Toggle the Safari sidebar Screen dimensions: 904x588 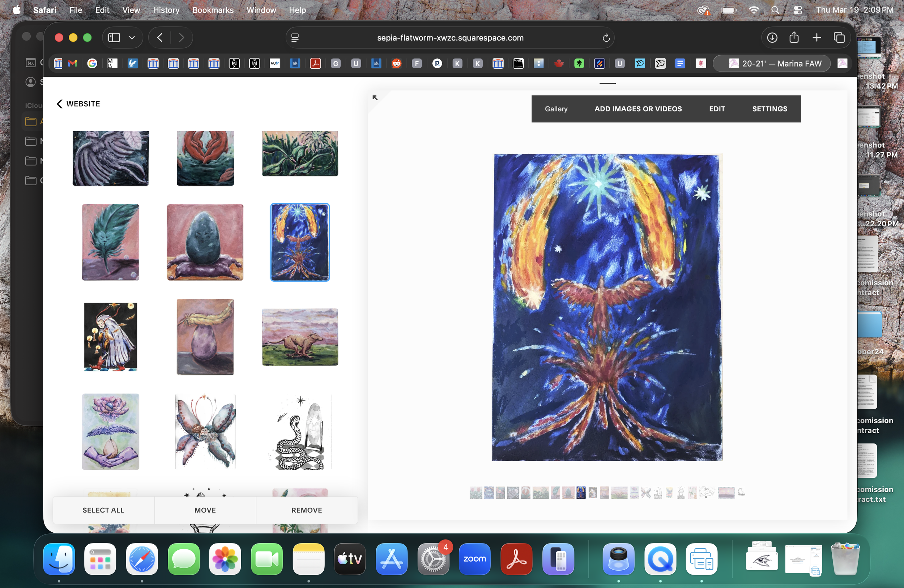(114, 37)
